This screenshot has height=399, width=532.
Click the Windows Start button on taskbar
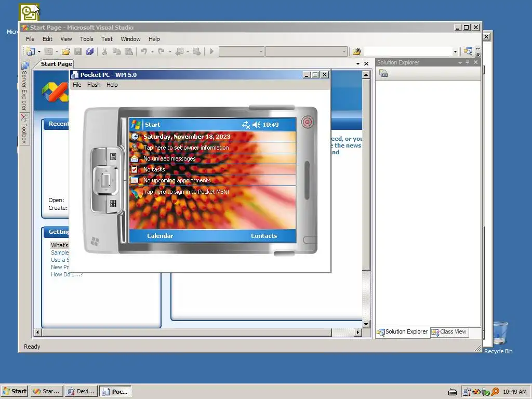[15, 391]
